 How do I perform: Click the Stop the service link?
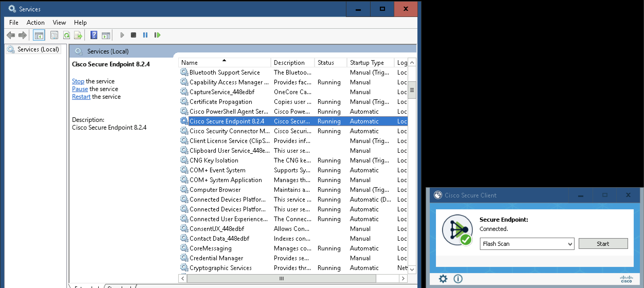coord(78,81)
